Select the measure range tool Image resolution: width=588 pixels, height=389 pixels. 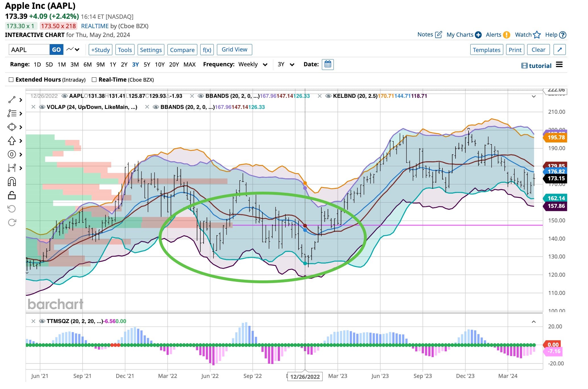(12, 168)
